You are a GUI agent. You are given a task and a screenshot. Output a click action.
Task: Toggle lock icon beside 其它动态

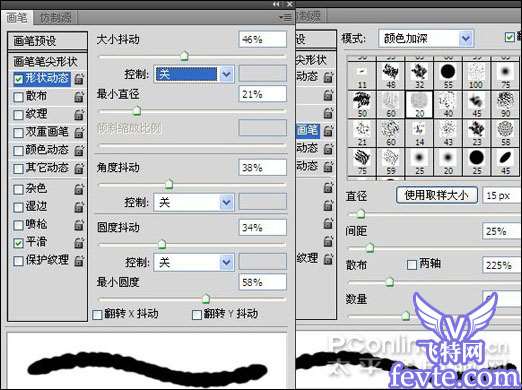click(x=79, y=168)
